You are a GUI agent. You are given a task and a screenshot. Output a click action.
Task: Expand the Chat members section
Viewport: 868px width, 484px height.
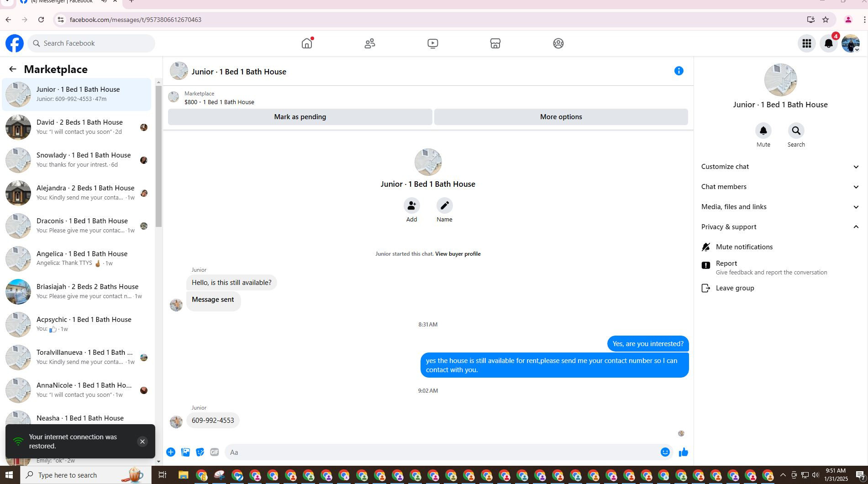point(781,187)
